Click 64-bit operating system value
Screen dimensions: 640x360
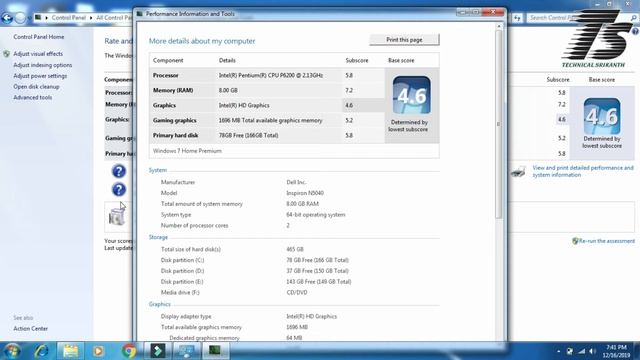[316, 215]
